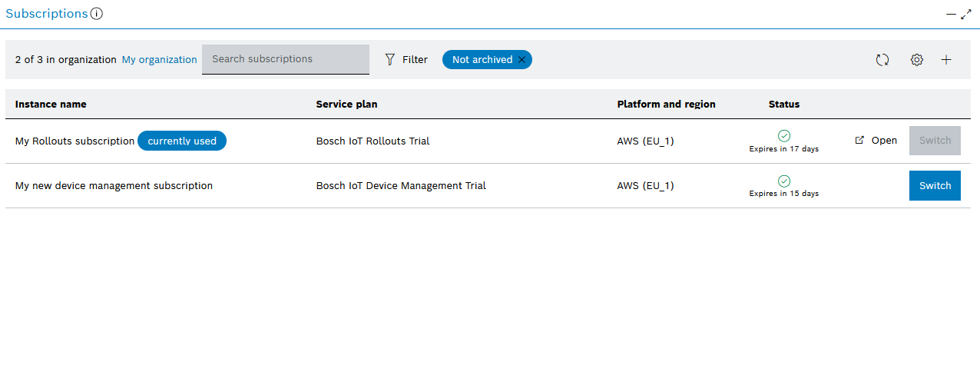Open My organization link

[160, 59]
